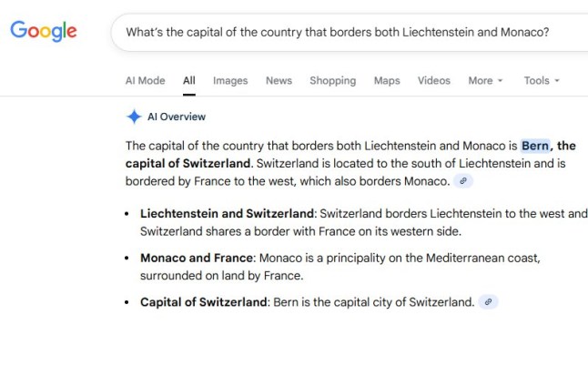The height and width of the screenshot is (366, 588).
Task: Switch to the Images tab
Action: [230, 80]
